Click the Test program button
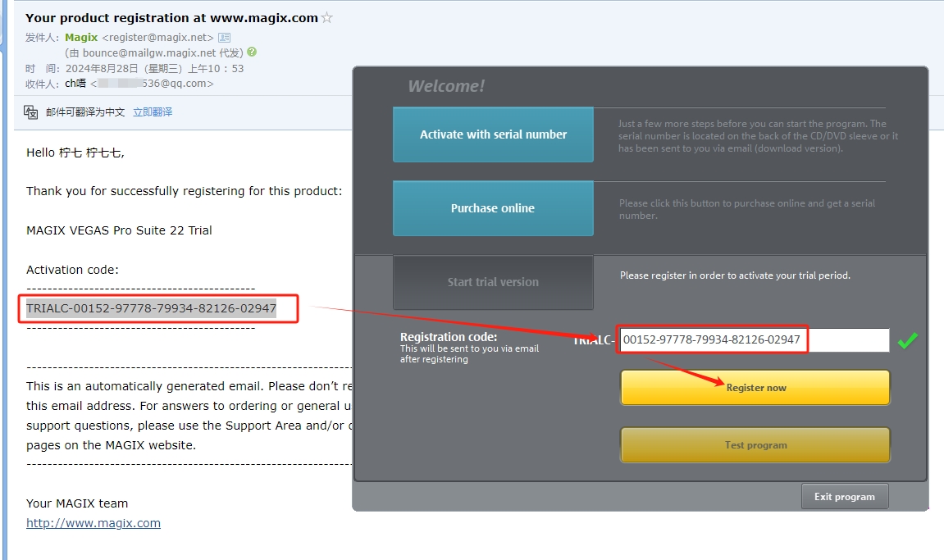This screenshot has height=560, width=944. [755, 445]
